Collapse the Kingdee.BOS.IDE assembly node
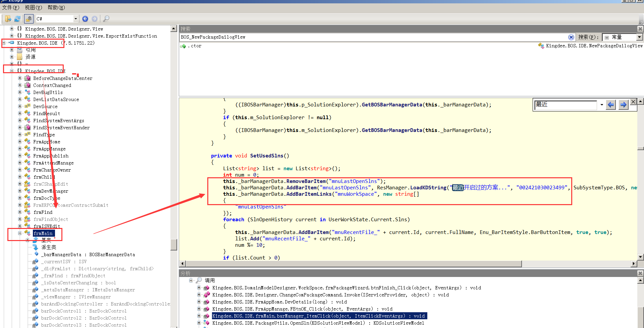The image size is (644, 328). [4, 43]
